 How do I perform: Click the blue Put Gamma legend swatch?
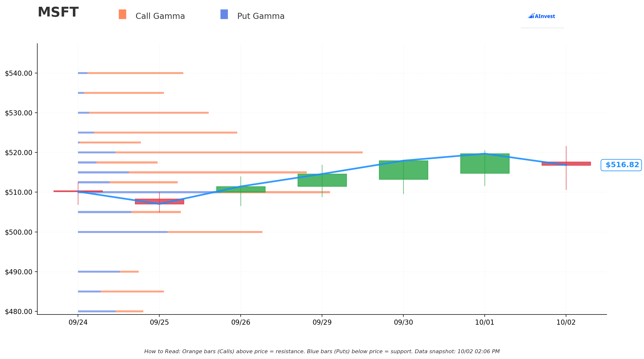point(224,14)
